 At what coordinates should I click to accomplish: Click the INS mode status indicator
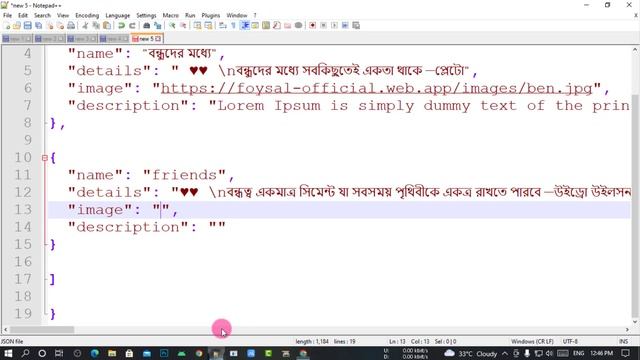click(623, 341)
